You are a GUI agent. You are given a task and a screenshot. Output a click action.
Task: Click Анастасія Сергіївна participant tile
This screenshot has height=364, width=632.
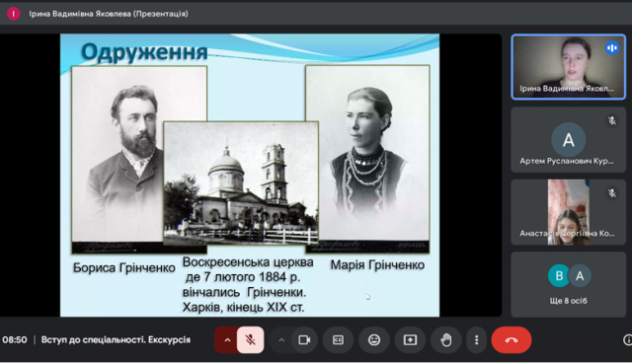tap(569, 212)
